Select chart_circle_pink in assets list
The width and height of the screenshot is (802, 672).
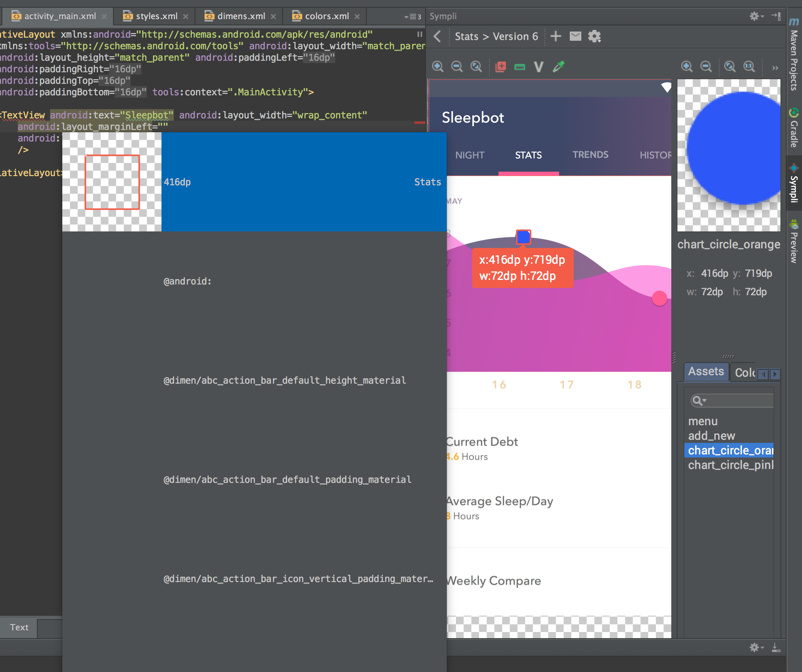coord(730,465)
